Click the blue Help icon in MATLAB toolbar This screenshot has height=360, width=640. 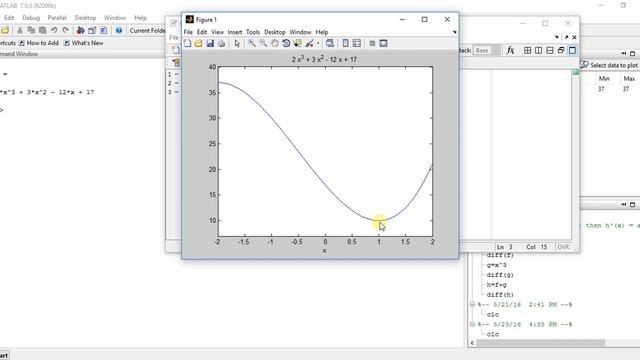coord(119,31)
